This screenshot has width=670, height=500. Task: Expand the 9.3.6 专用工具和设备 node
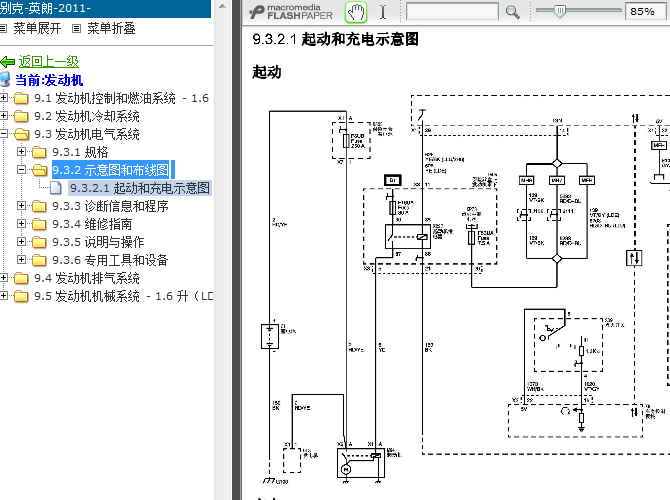[x=21, y=259]
